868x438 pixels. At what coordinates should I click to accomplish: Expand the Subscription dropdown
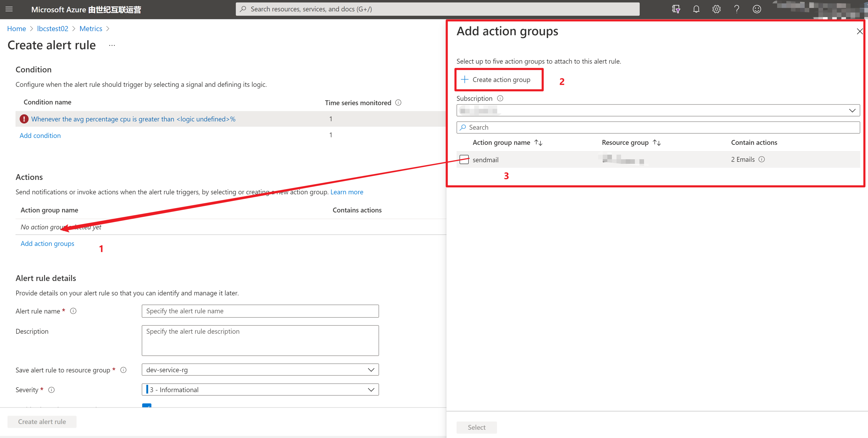coord(852,110)
